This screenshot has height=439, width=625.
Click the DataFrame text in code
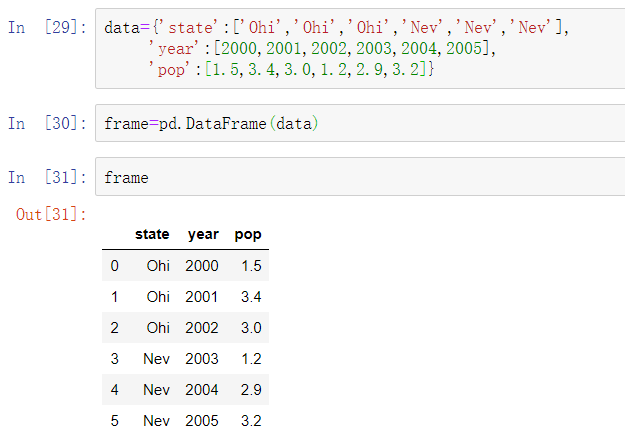point(226,124)
